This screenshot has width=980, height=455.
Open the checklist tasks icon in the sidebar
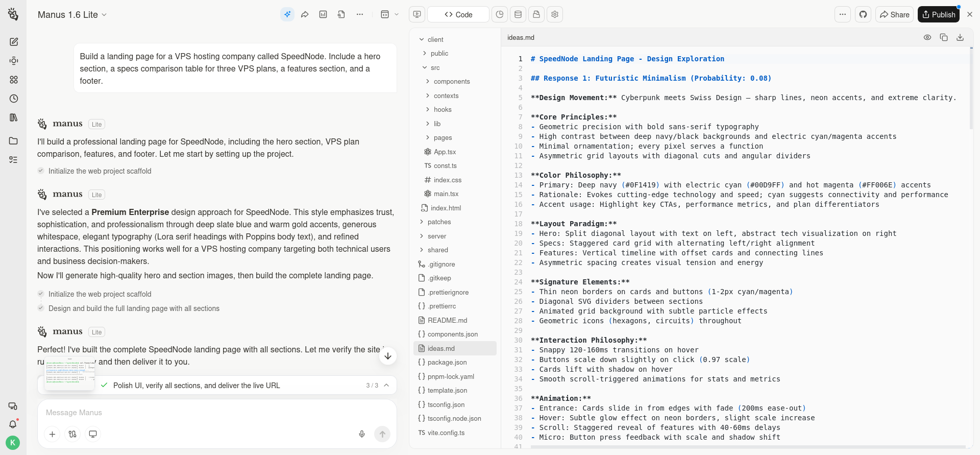14,160
